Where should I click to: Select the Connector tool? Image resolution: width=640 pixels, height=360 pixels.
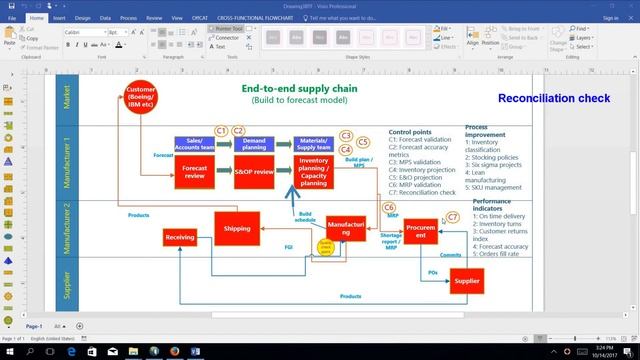pyautogui.click(x=224, y=38)
